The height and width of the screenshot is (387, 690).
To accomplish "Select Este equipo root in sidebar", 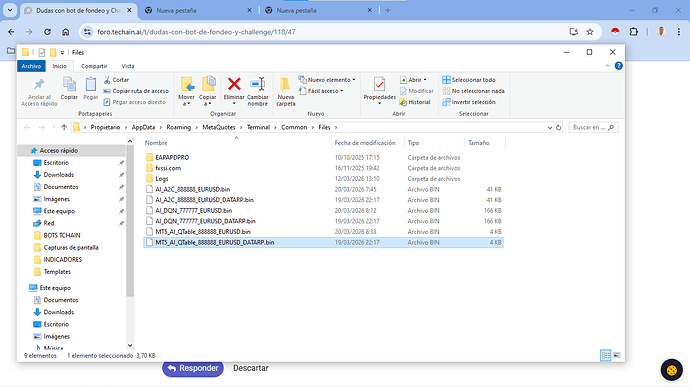I will [x=55, y=288].
